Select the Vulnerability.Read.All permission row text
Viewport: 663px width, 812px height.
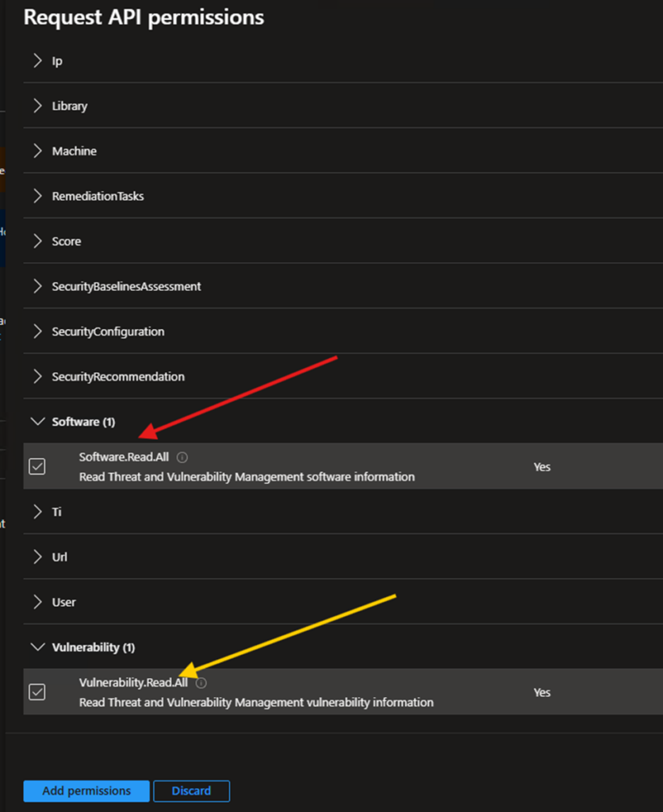click(x=133, y=683)
